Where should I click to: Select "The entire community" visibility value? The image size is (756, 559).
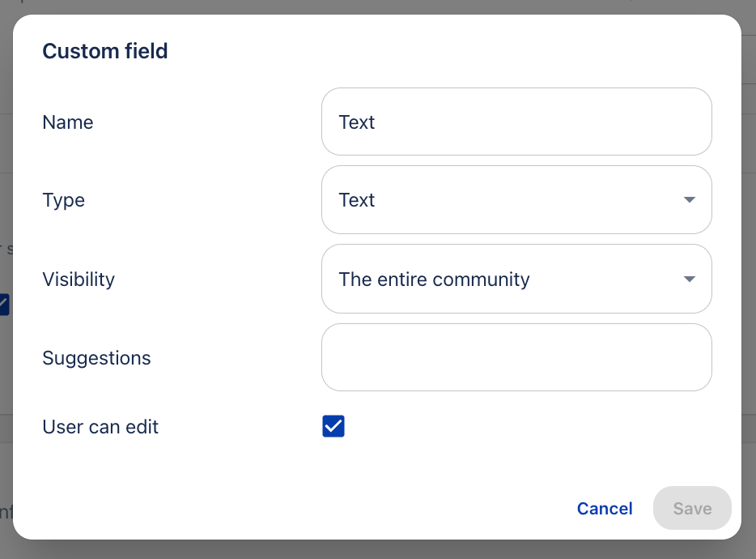(x=434, y=279)
